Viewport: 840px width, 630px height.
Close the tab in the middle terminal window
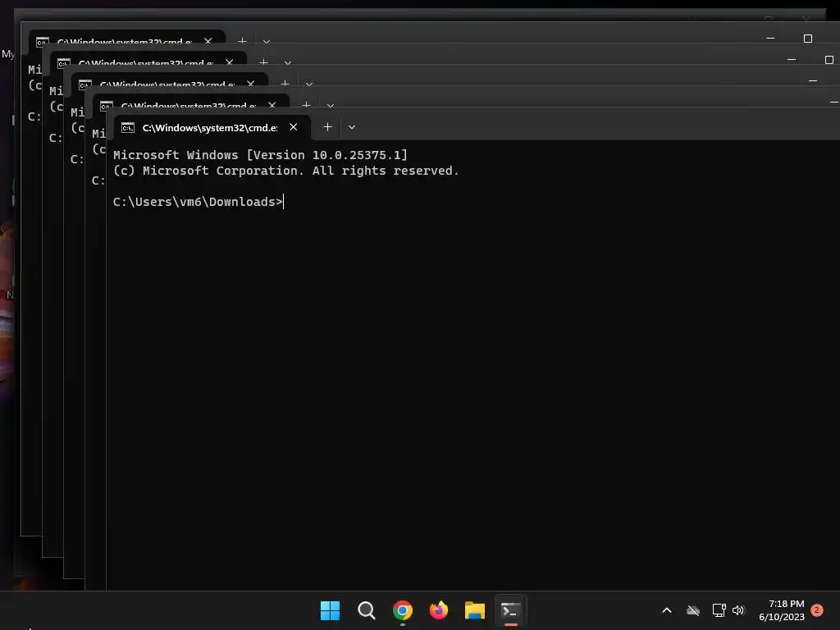[x=250, y=84]
